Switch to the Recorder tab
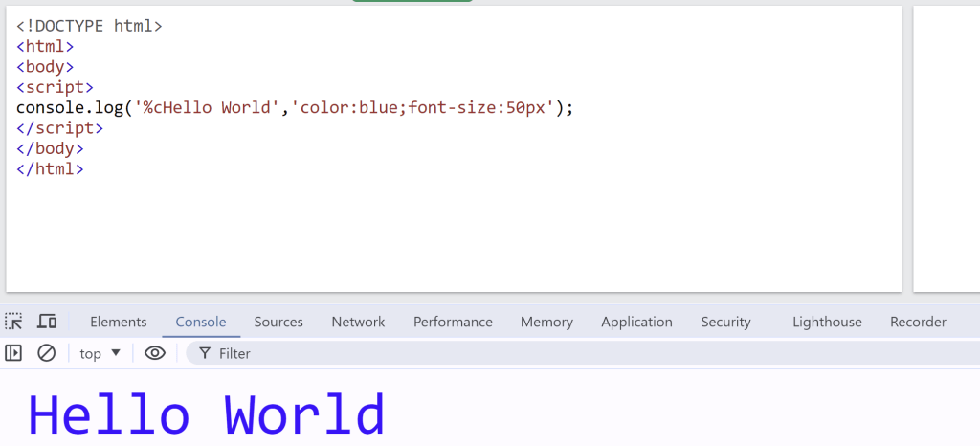980x446 pixels. tap(918, 322)
